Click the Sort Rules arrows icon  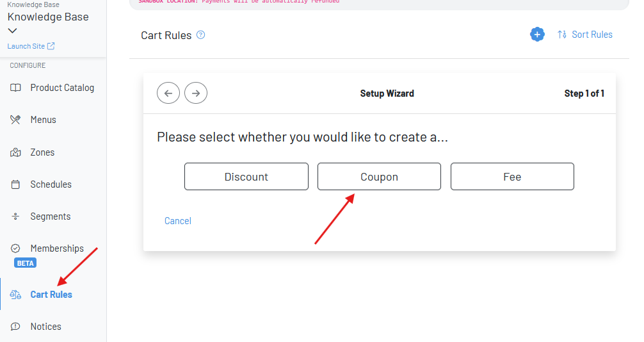(562, 35)
